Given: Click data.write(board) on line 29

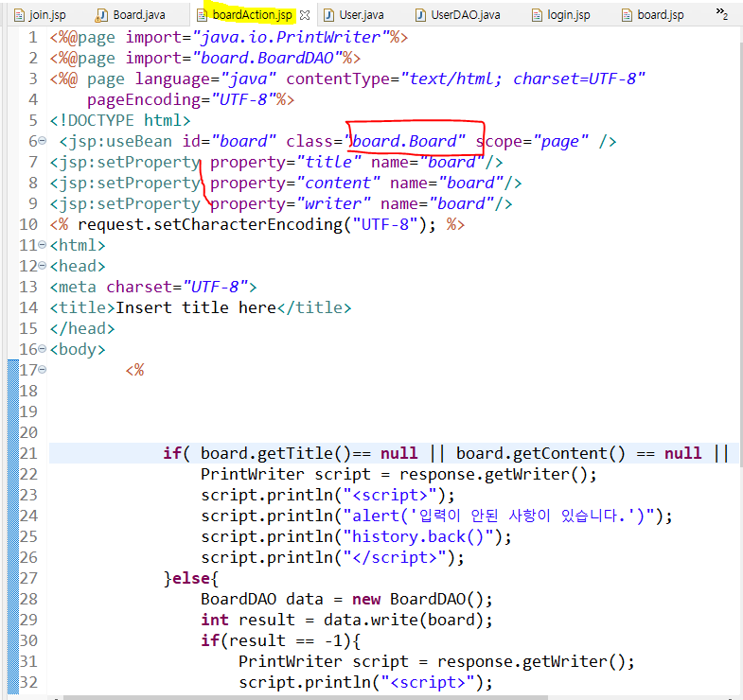Looking at the screenshot, I should [x=404, y=620].
